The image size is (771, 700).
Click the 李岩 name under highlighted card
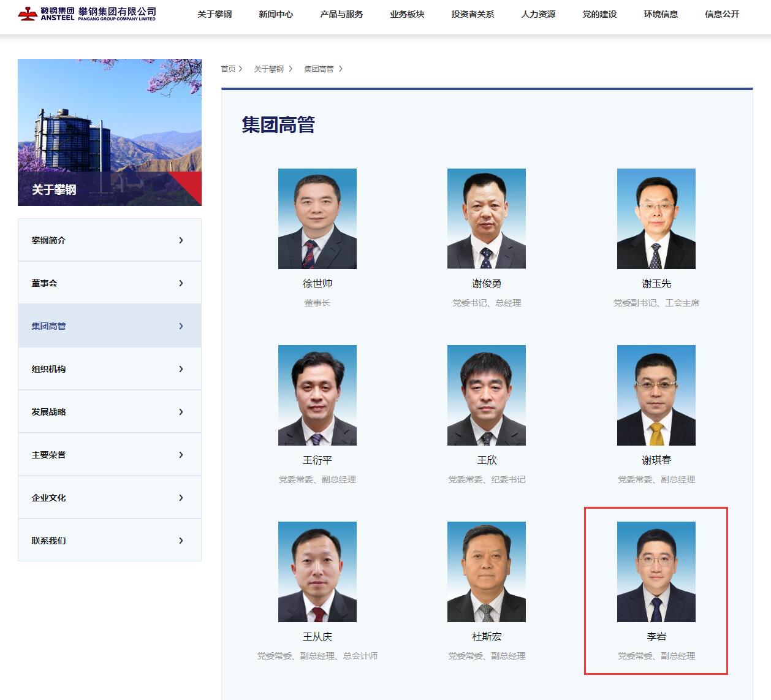point(656,637)
